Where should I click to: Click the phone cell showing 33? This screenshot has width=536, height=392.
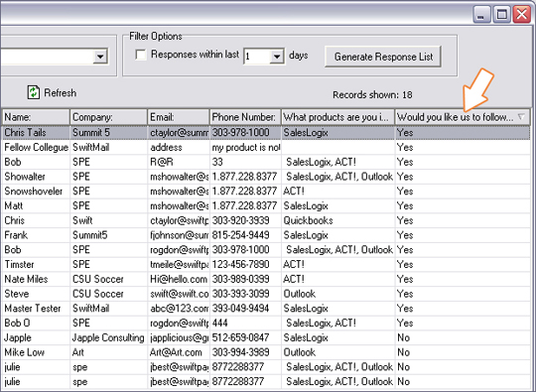pyautogui.click(x=245, y=162)
